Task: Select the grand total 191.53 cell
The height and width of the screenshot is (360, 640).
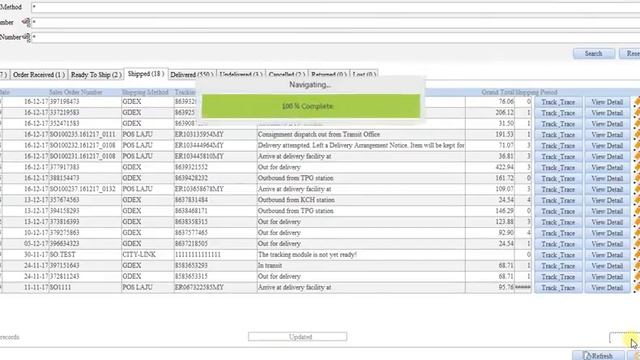Action: pos(490,135)
